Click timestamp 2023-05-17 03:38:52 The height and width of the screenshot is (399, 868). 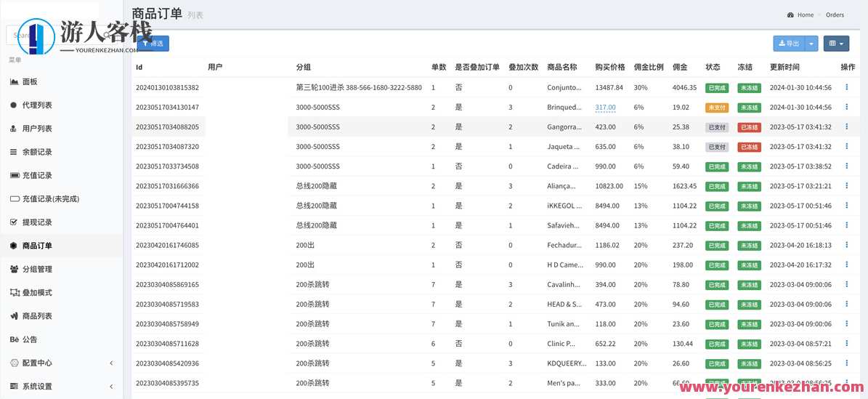coord(800,166)
